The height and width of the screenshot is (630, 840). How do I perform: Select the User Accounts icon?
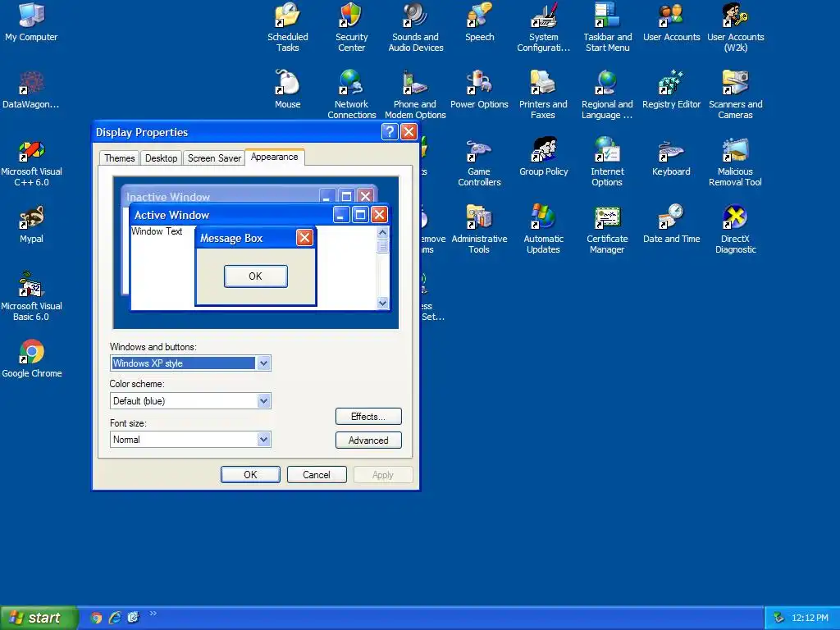click(x=671, y=21)
